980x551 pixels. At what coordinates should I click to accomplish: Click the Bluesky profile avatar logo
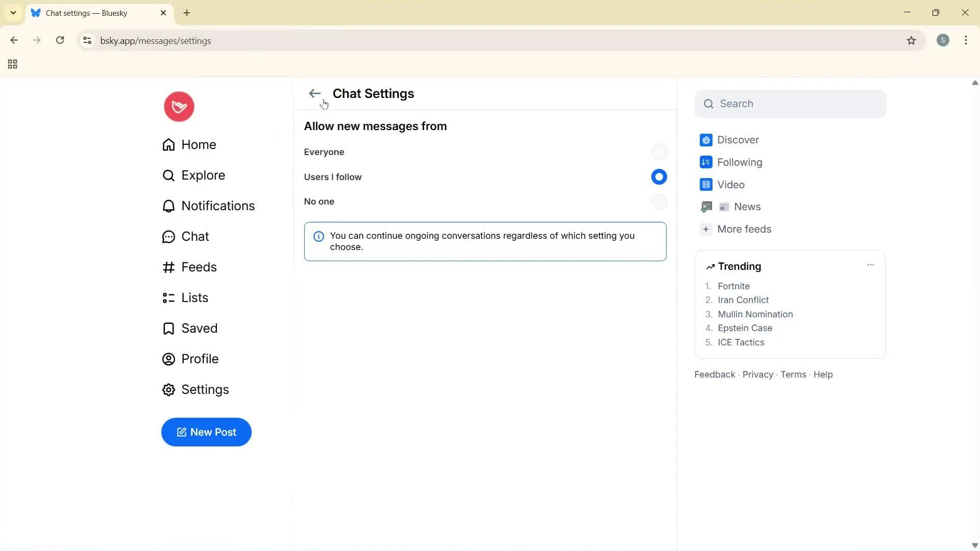[x=178, y=106]
